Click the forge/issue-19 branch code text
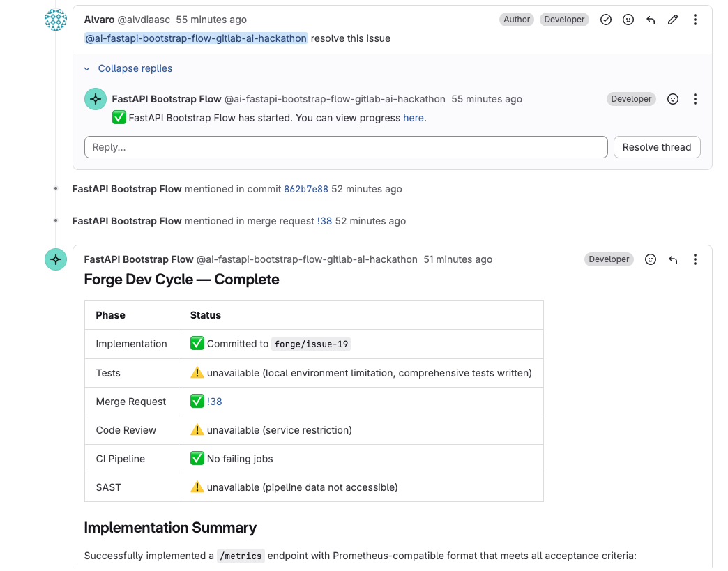Viewport: 728px width, 571px height. 311,344
